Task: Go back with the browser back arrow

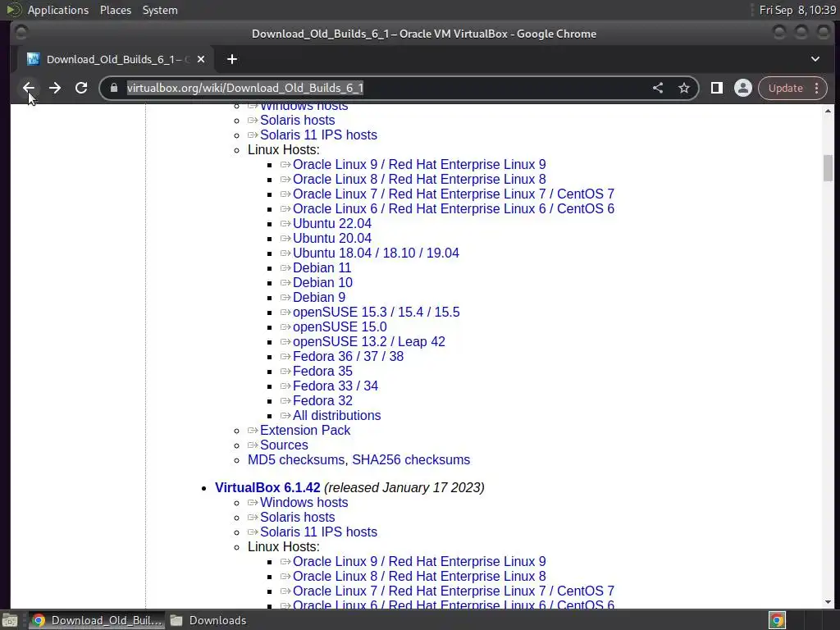Action: click(x=29, y=88)
